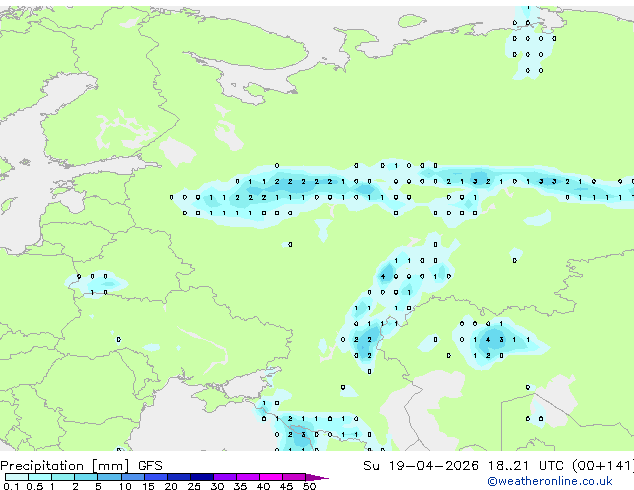Image resolution: width=634 pixels, height=490 pixels.
Task: Click the over-50 mm legend arrow tip
Action: tap(317, 478)
